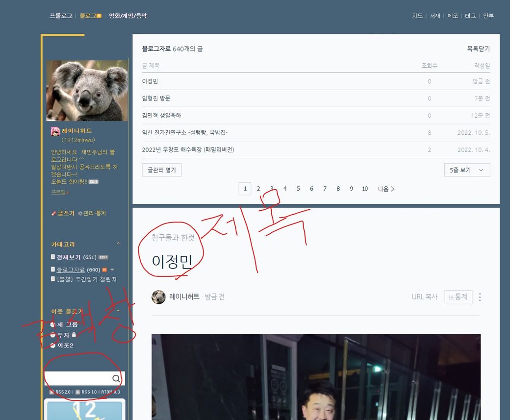Collapse the 이웃 블로거 section arrow

pyautogui.click(x=118, y=311)
